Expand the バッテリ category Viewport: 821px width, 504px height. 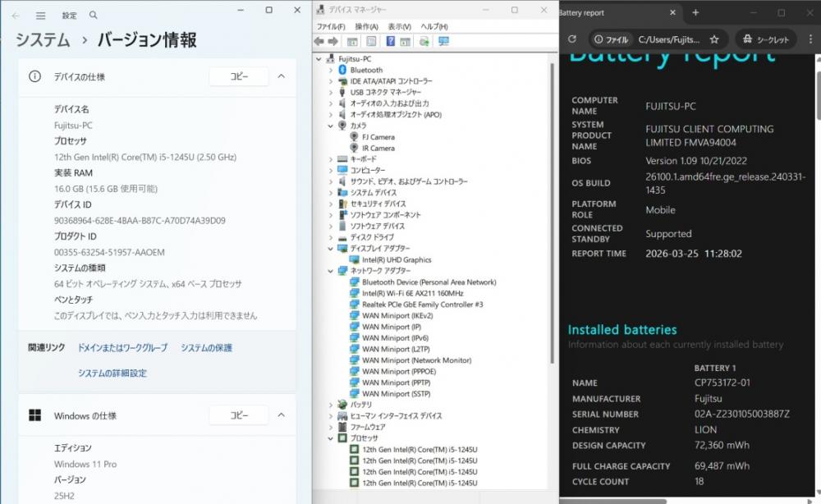[330, 405]
